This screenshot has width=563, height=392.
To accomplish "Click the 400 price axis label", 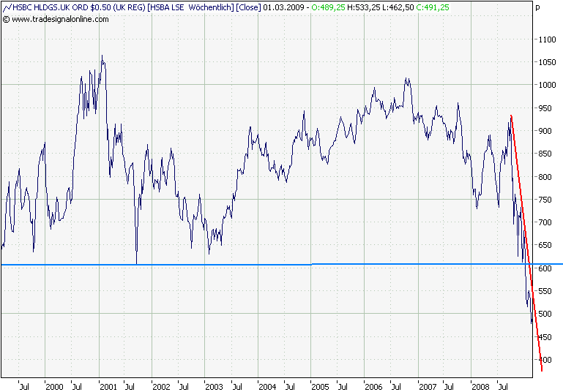I will pyautogui.click(x=545, y=360).
